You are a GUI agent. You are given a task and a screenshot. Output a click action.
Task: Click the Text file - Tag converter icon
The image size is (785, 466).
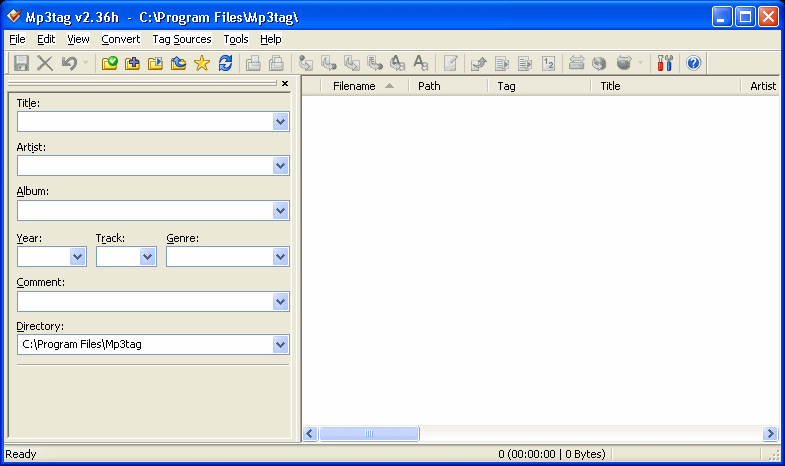tap(374, 63)
